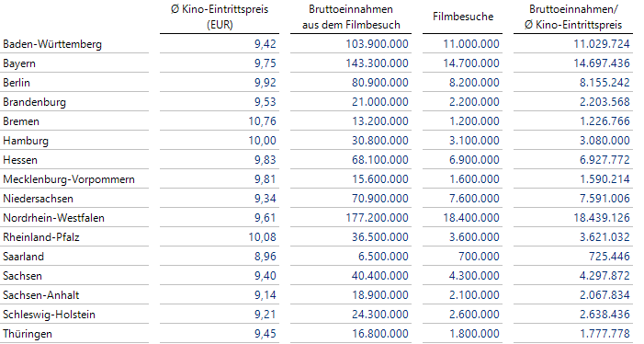Click the Filmbesuche column header
The height and width of the screenshot is (344, 644).
(463, 17)
